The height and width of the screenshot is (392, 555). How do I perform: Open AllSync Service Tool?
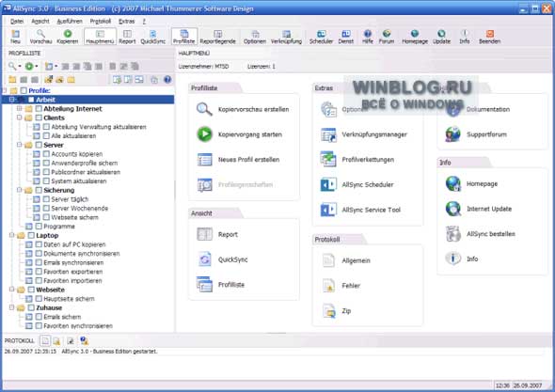[371, 210]
